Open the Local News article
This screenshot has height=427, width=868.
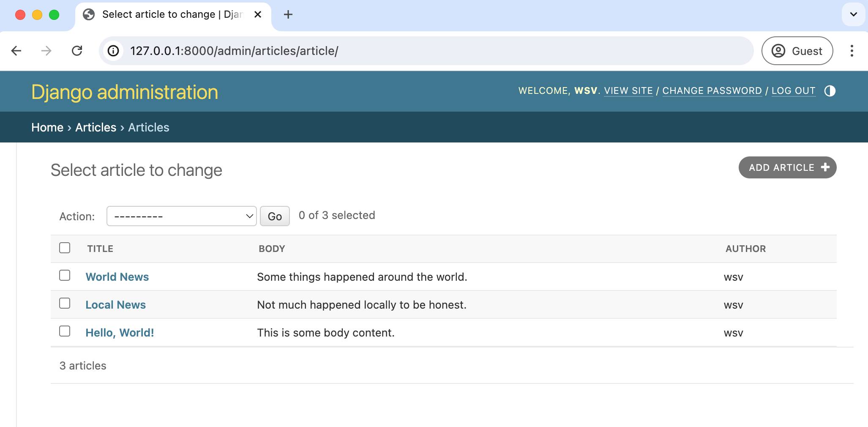coord(115,305)
